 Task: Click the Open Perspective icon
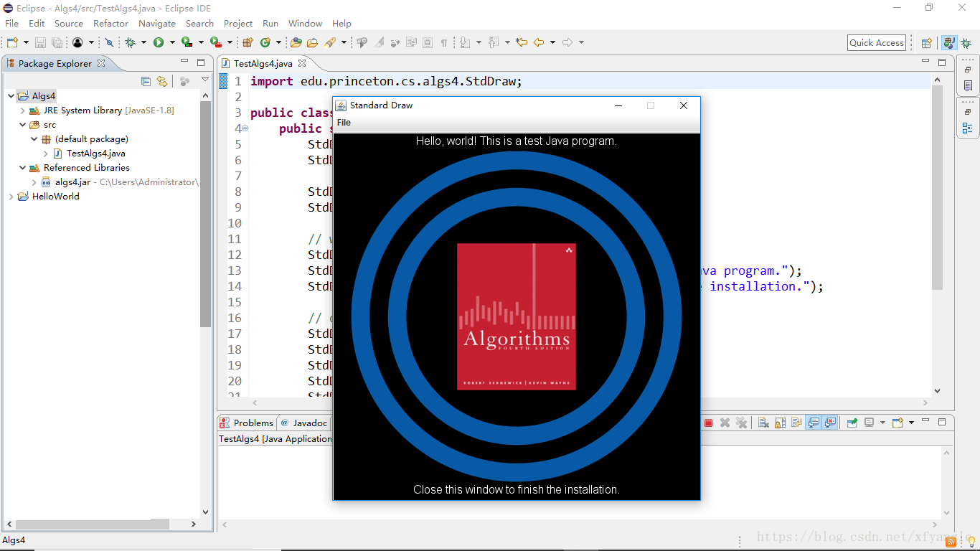click(926, 43)
